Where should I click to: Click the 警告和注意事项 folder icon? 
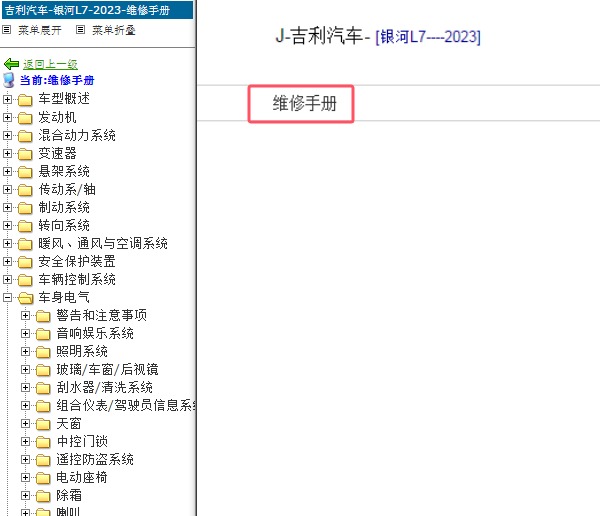(x=43, y=316)
